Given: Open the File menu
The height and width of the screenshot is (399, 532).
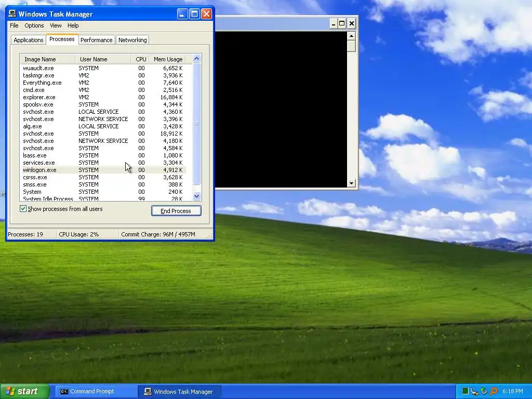Looking at the screenshot, I should click(14, 25).
